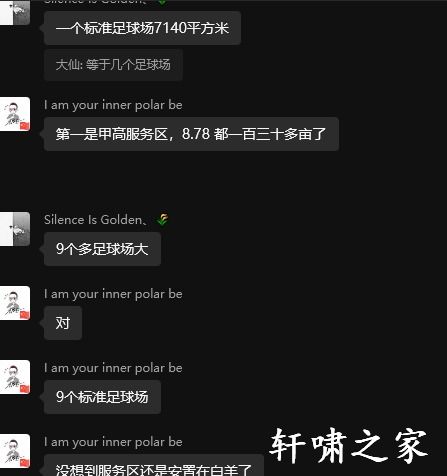Select the 对 message bubble
The height and width of the screenshot is (476, 447).
click(x=63, y=323)
